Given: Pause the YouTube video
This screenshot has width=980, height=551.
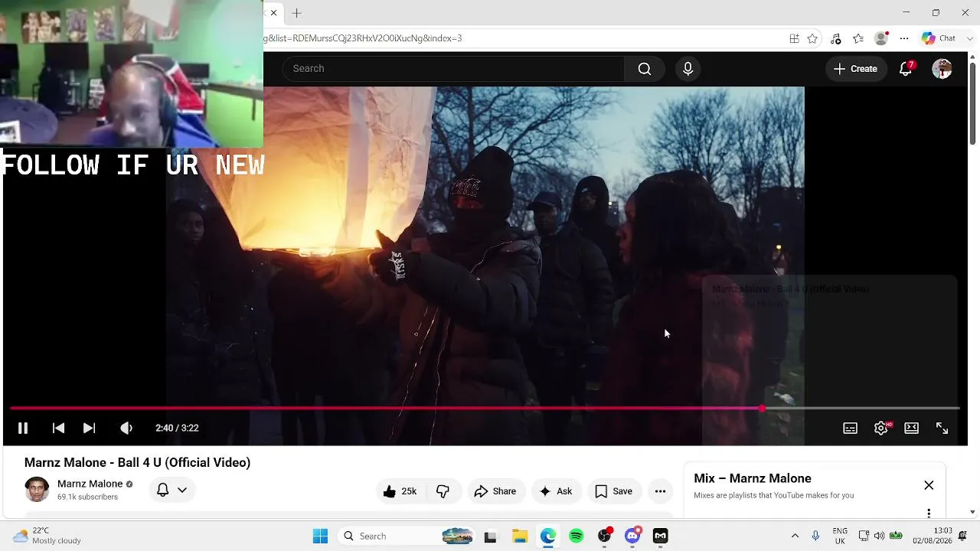Looking at the screenshot, I should [x=23, y=428].
